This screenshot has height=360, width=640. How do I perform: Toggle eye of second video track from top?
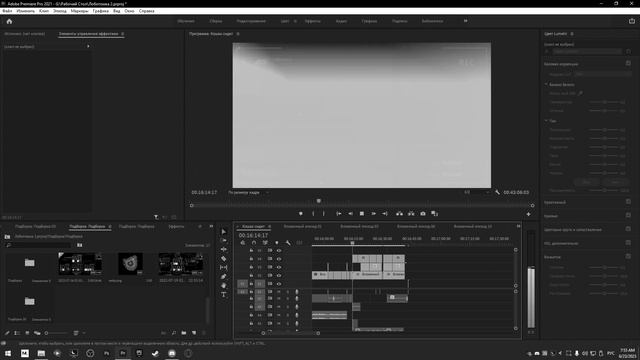tap(279, 259)
